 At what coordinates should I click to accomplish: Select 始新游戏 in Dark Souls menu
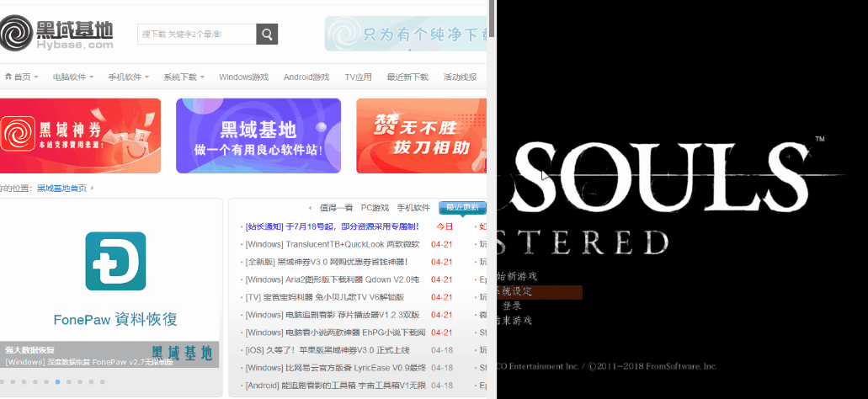point(517,277)
